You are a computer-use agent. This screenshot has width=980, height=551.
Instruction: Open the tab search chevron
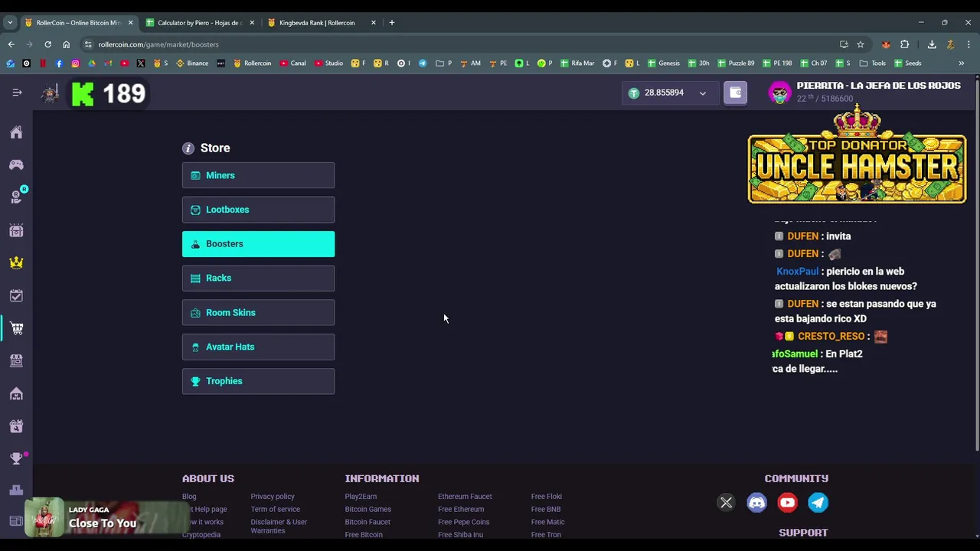[10, 23]
